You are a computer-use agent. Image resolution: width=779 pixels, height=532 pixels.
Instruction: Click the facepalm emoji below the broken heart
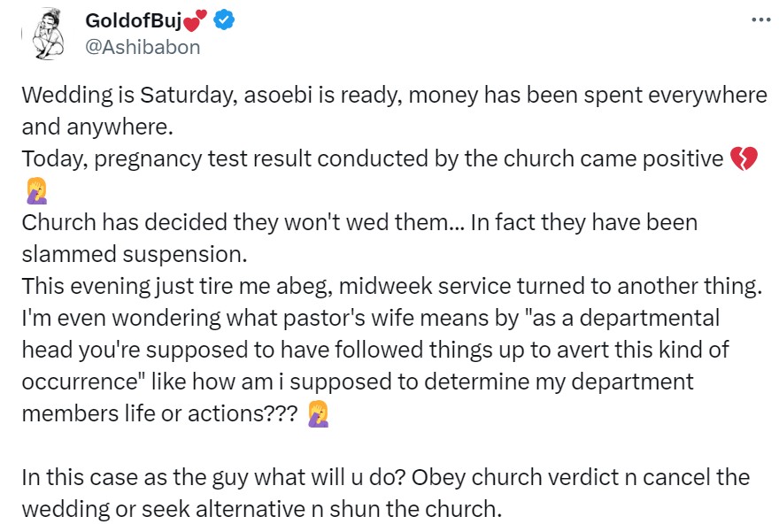(x=35, y=191)
